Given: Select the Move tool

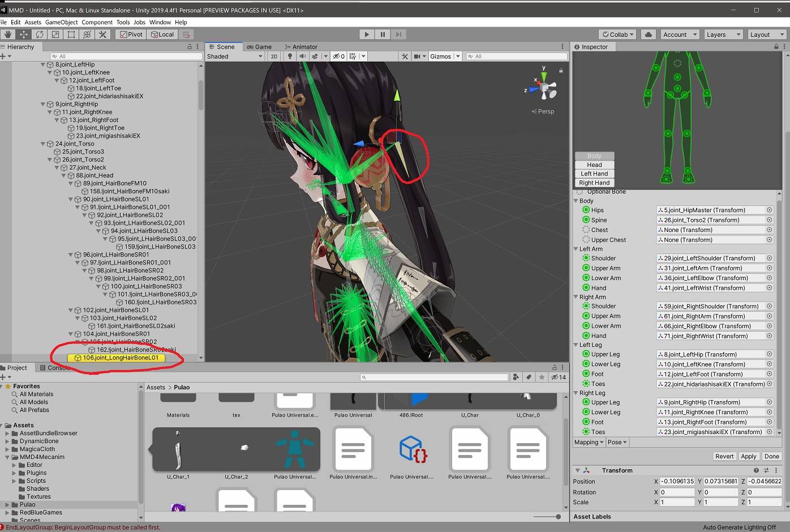Looking at the screenshot, I should (x=24, y=35).
